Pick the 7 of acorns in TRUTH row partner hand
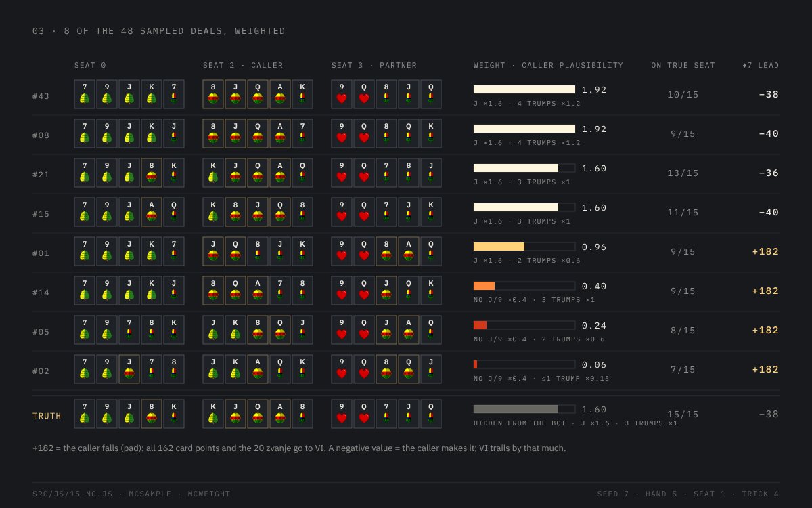 [x=386, y=414]
